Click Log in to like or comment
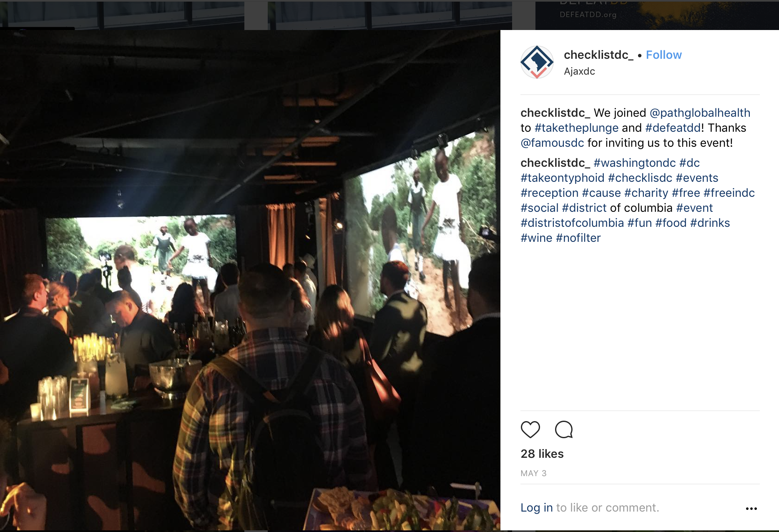The width and height of the screenshot is (779, 532). [536, 508]
